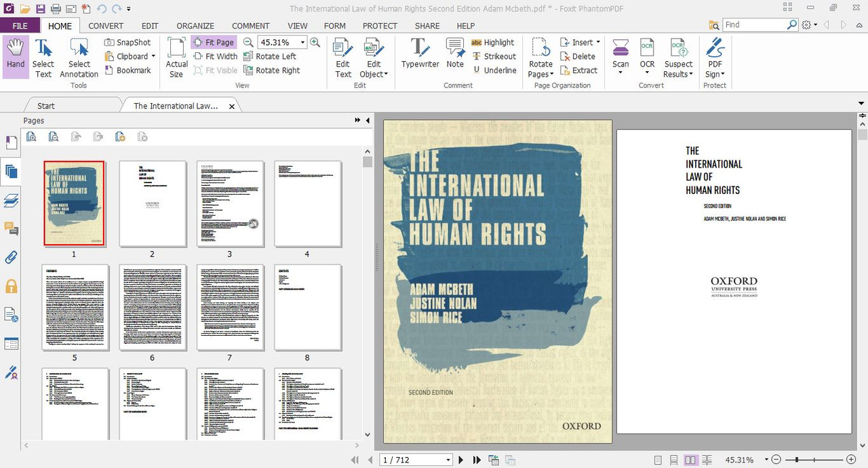Undo the last action
Viewport: 868px width, 468px height.
(102, 9)
